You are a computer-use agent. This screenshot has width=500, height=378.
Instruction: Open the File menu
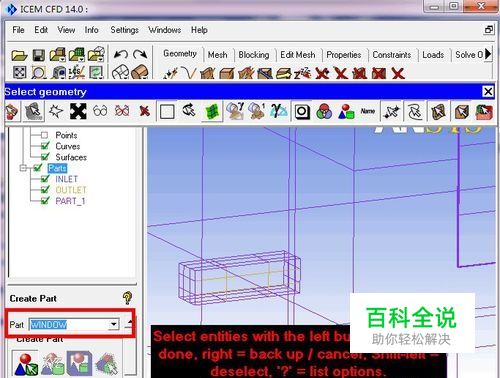coord(18,30)
